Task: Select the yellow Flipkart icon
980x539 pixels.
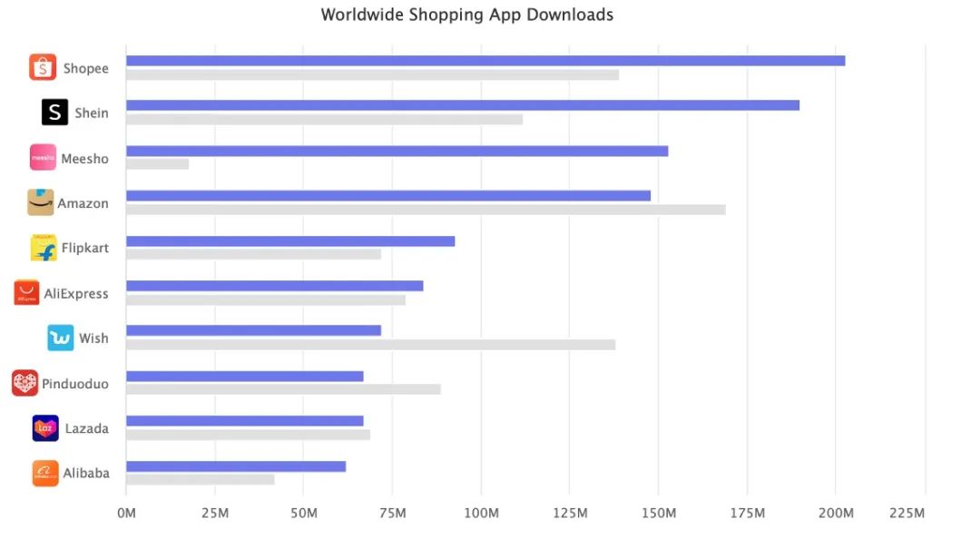Action: click(44, 248)
